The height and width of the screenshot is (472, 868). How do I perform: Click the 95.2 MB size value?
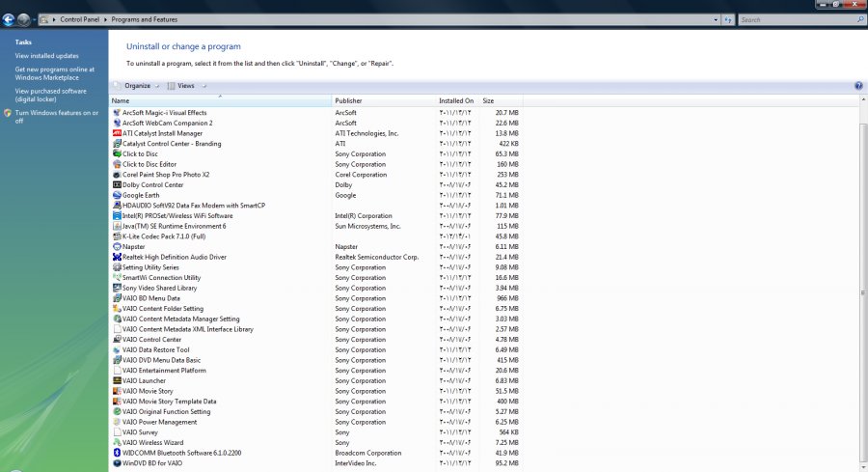[507, 463]
